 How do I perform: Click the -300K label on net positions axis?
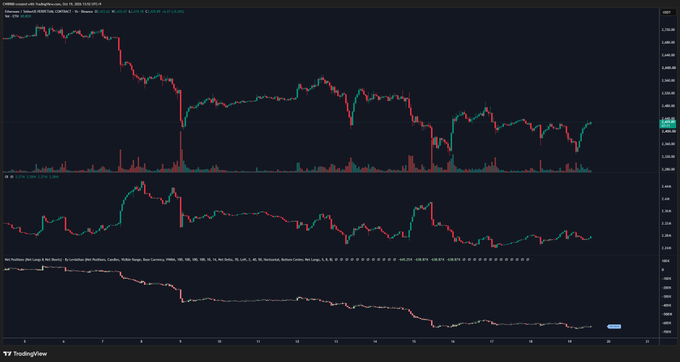[667, 297]
